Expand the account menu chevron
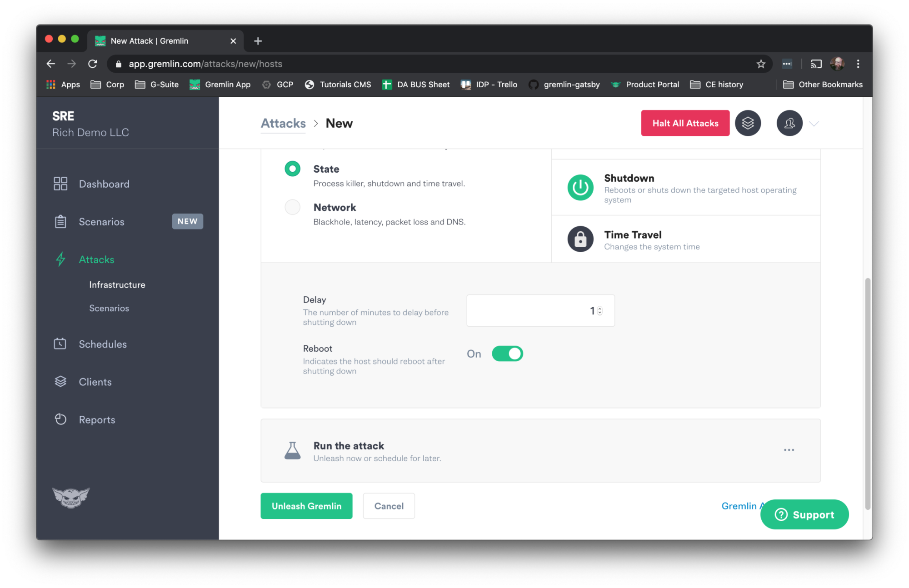Viewport: 909px width, 588px height. click(814, 124)
